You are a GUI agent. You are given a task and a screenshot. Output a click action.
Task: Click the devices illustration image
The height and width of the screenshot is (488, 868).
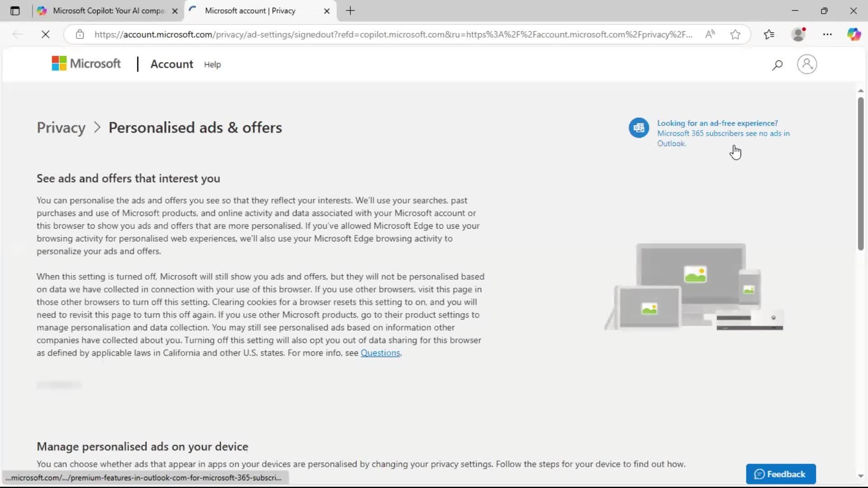tap(694, 287)
